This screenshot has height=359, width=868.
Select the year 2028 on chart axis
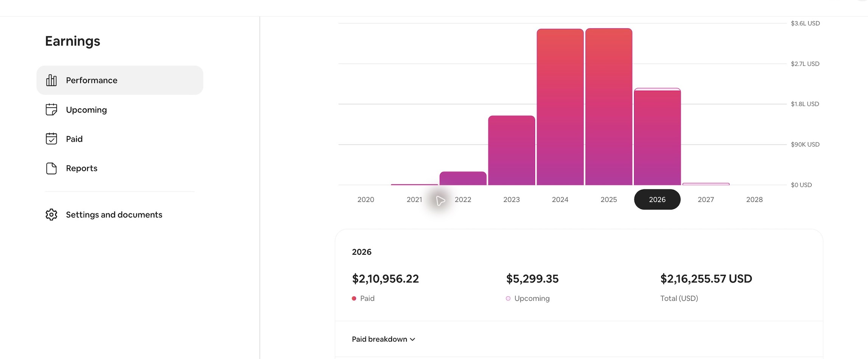[754, 200]
